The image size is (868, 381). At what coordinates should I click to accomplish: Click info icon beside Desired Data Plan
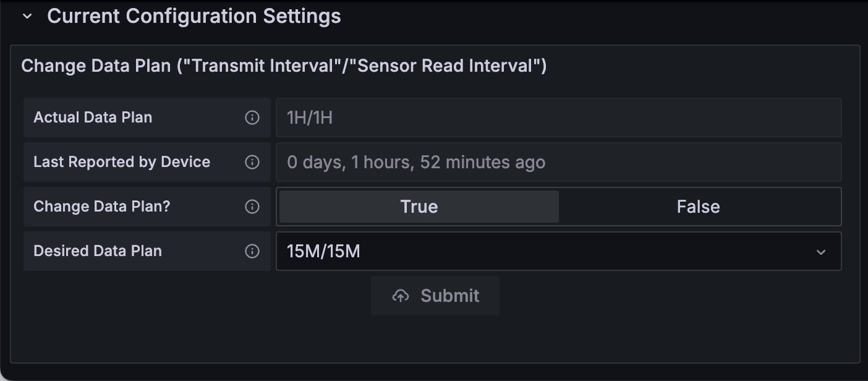coord(252,251)
